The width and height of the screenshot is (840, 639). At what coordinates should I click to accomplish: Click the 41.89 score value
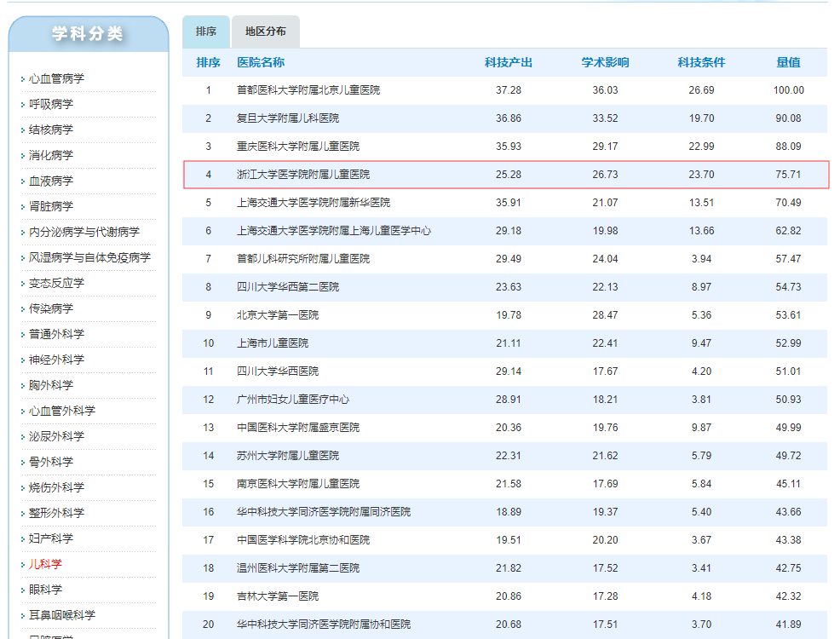tap(789, 625)
